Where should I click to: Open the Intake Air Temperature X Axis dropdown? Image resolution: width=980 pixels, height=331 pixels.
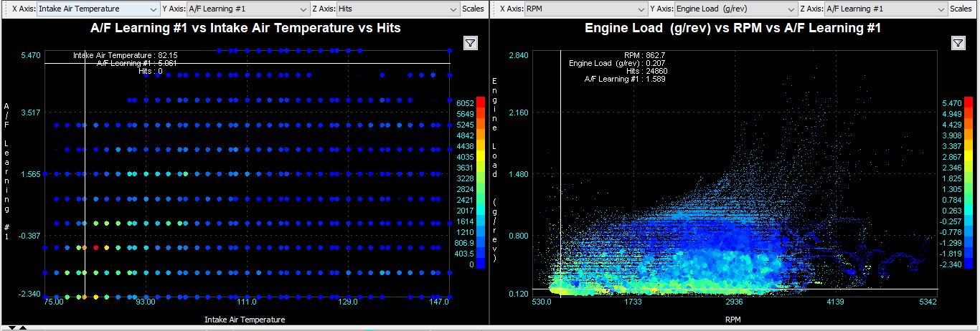[x=98, y=9]
